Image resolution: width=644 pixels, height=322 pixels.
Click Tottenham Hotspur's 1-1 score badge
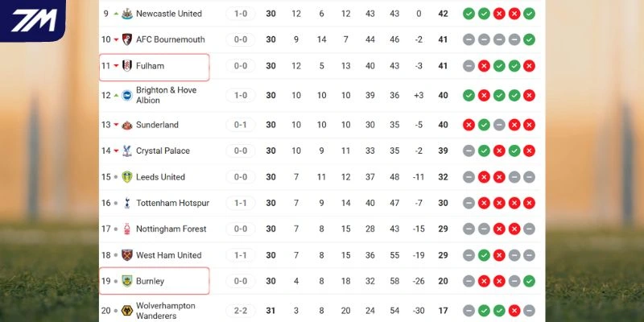coord(241,203)
